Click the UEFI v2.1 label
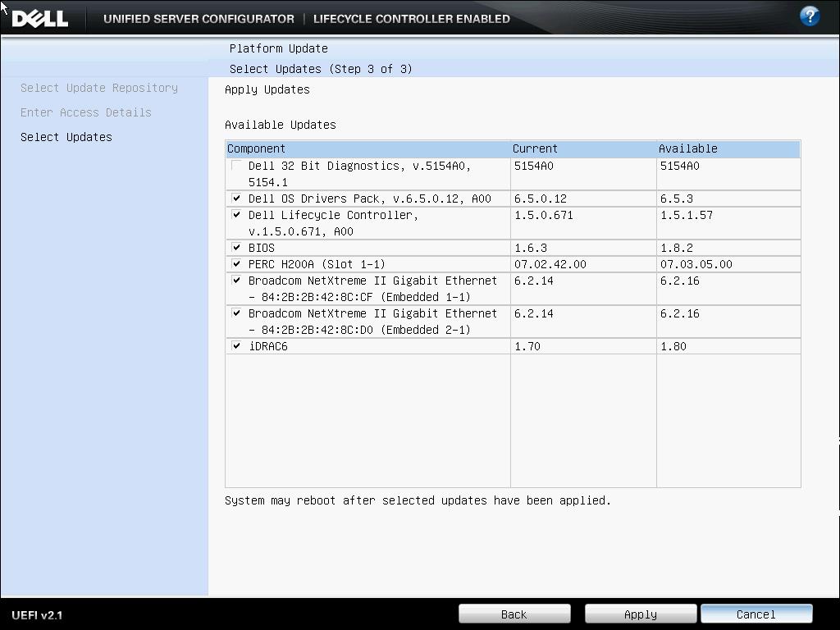Viewport: 840px width, 630px height. [37, 615]
